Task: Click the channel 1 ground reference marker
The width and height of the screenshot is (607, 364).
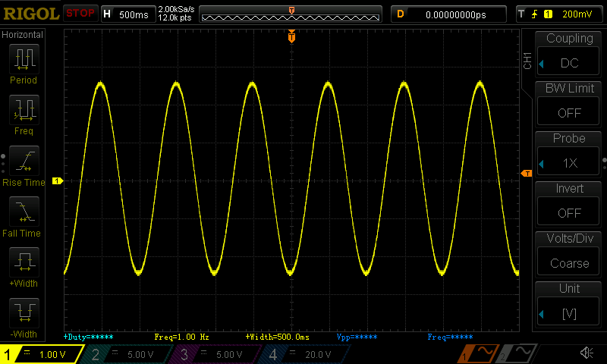Action: (58, 180)
